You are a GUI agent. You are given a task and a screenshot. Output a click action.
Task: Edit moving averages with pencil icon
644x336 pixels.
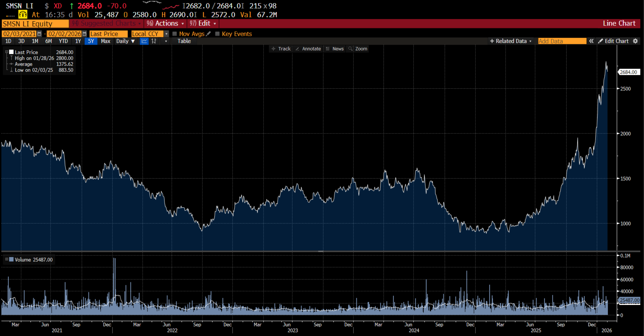pyautogui.click(x=208, y=34)
